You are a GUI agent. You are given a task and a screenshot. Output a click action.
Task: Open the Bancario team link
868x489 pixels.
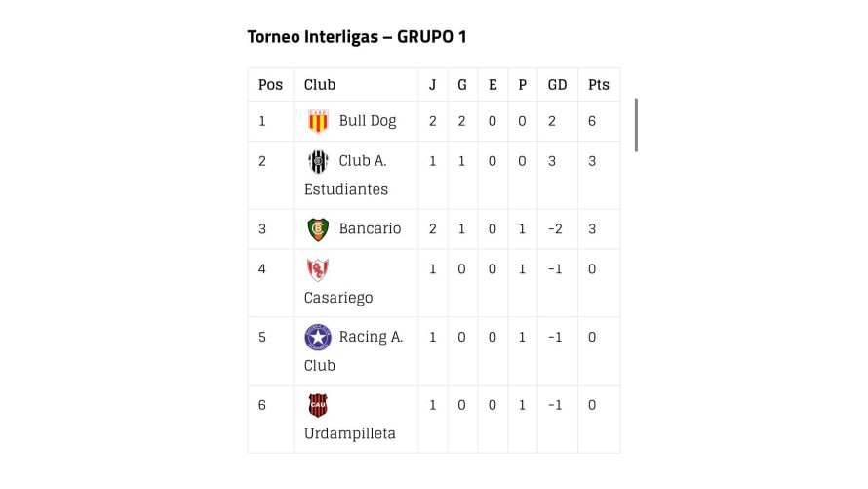click(370, 229)
